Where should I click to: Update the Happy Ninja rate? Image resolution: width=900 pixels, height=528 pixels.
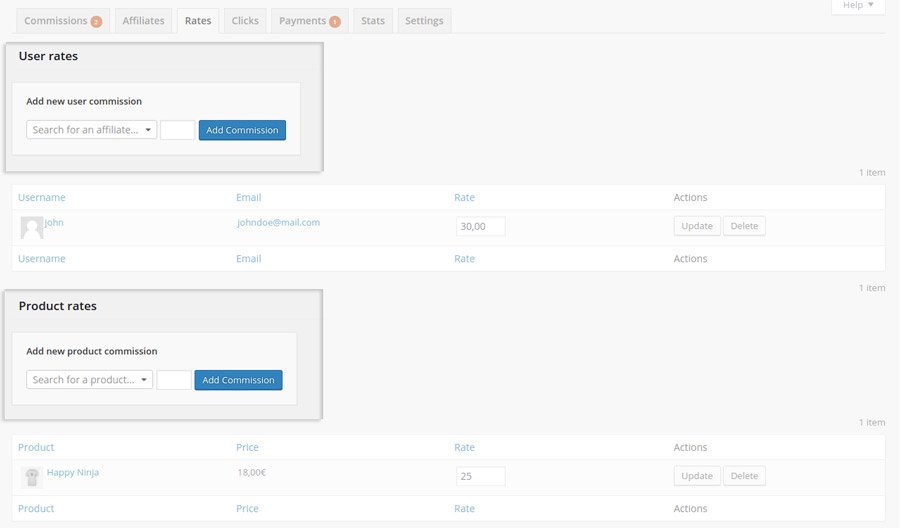(696, 476)
